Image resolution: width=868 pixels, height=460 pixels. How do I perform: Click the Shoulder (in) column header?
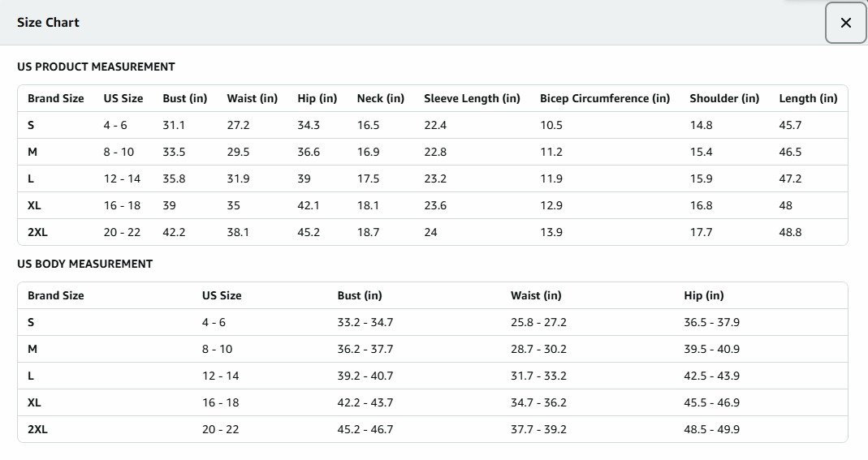(x=724, y=98)
